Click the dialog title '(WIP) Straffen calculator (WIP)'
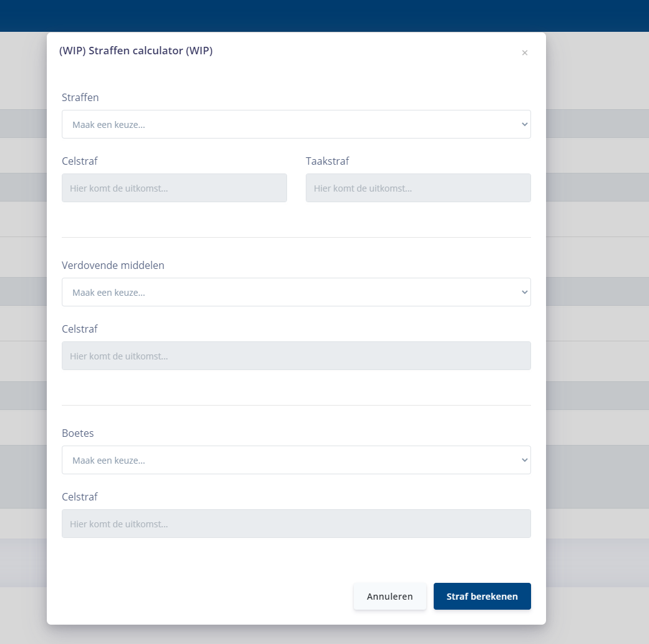Image resolution: width=649 pixels, height=644 pixels. pos(135,51)
